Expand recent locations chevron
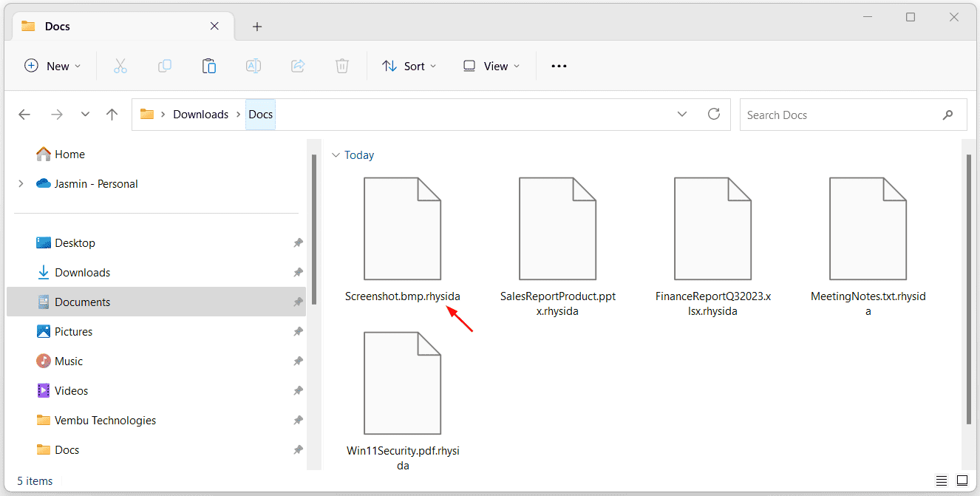The width and height of the screenshot is (980, 496). pyautogui.click(x=85, y=115)
